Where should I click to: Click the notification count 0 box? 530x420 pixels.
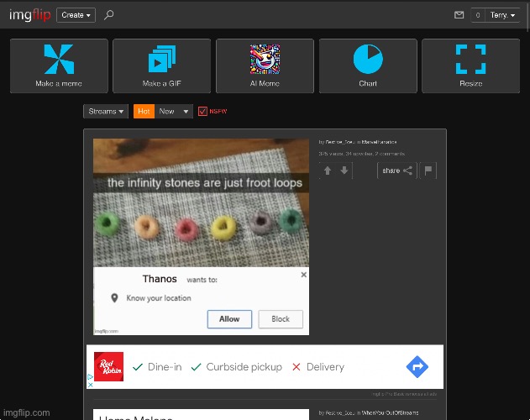478,15
